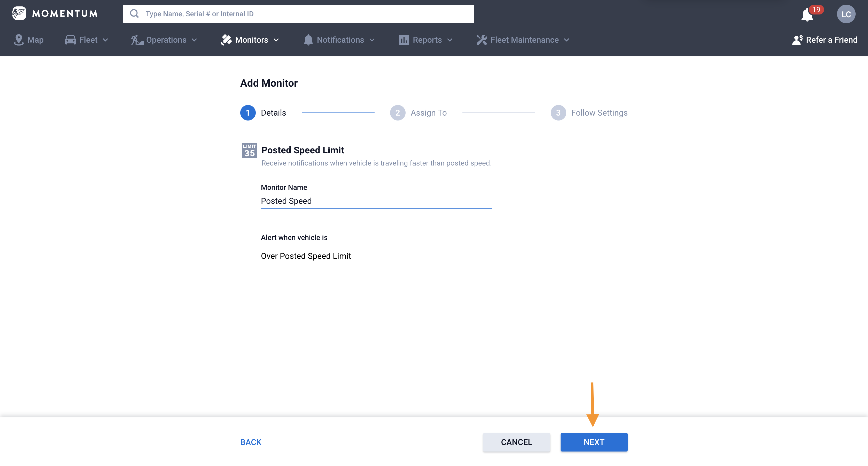
Task: Click the Reports bar chart icon
Action: 404,40
